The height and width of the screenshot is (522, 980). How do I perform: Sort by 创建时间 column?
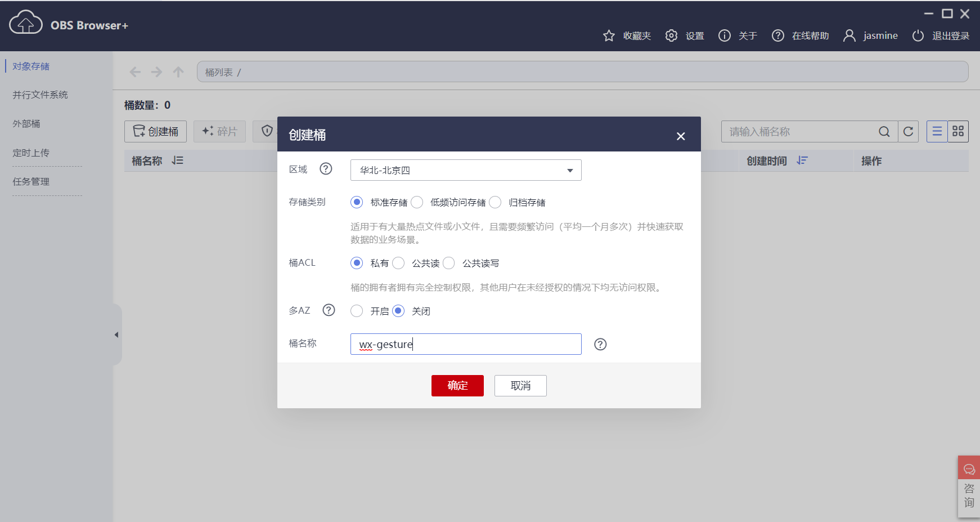click(802, 161)
